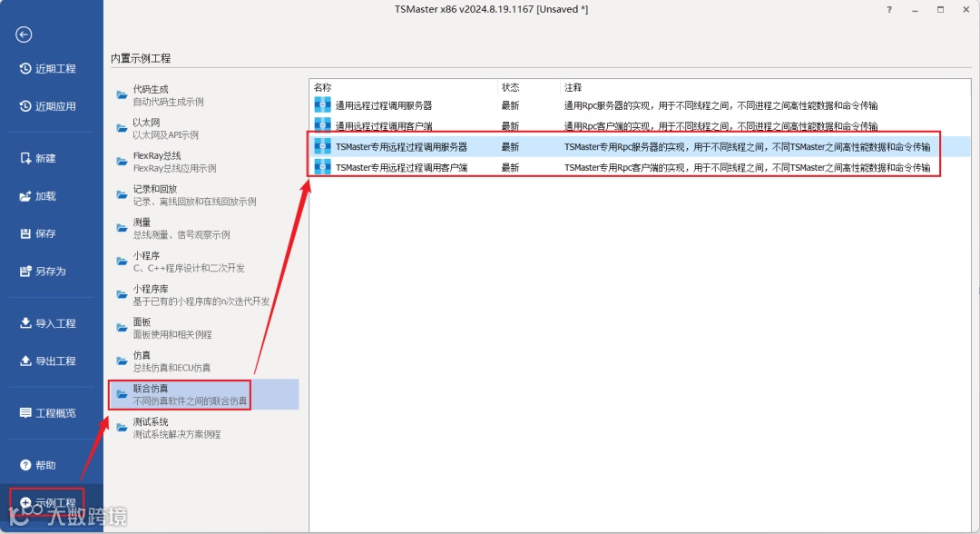The height and width of the screenshot is (534, 980).
Task: Select 通用远程过程调用服务器 project row
Action: 640,105
